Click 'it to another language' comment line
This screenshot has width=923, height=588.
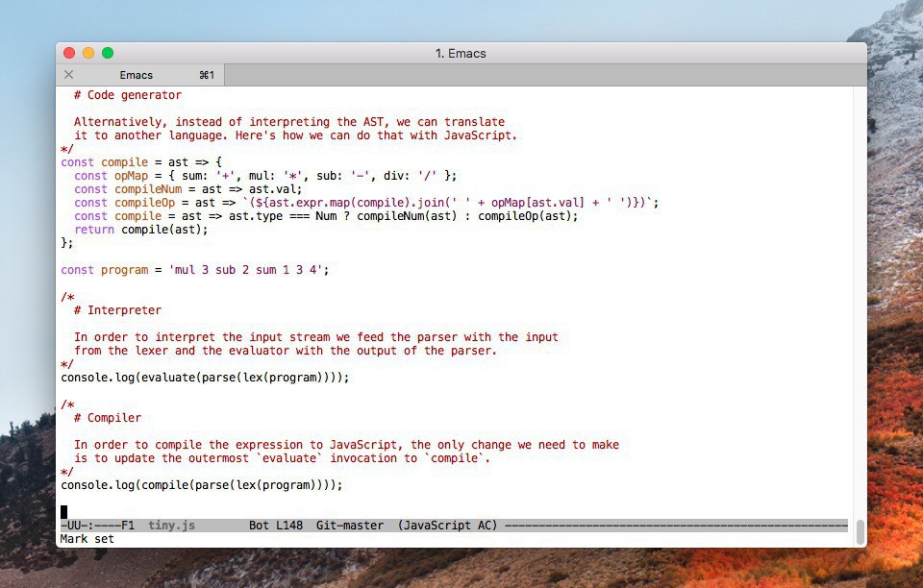click(295, 135)
